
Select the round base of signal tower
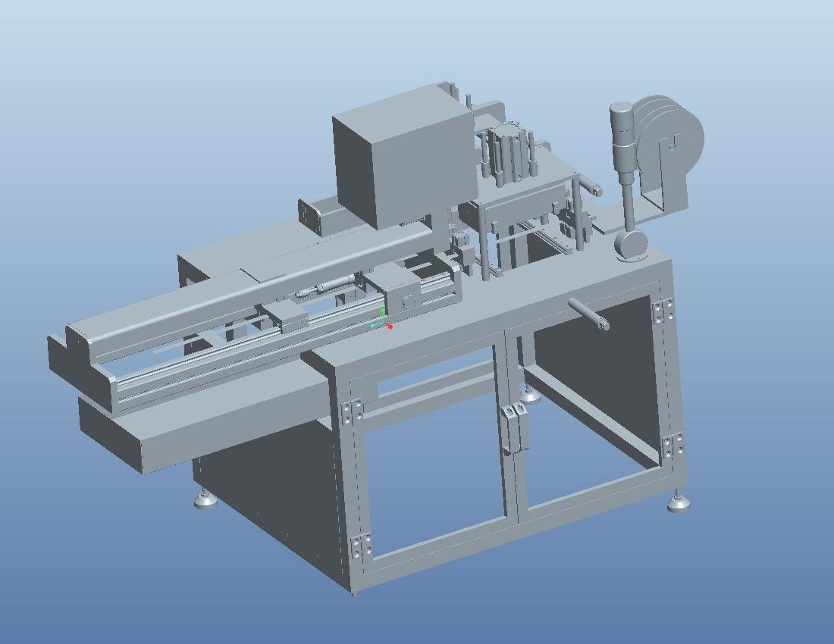[x=632, y=245]
